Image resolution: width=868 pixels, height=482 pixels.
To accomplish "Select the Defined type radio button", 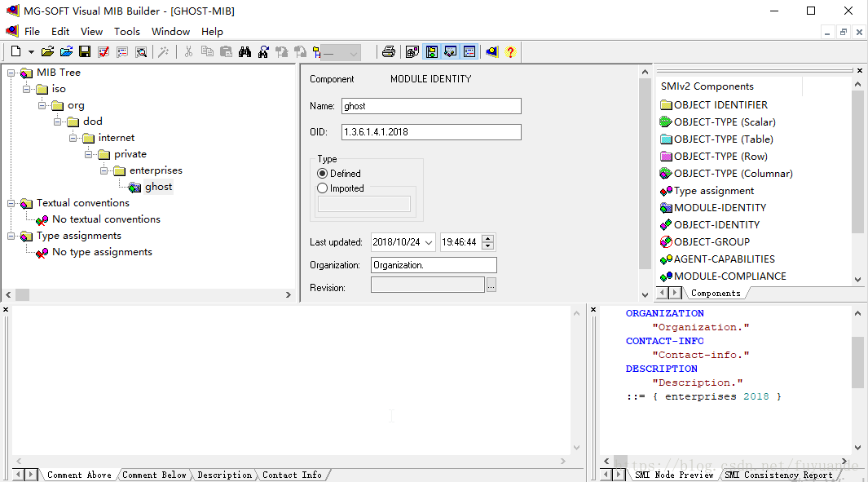I will coord(322,174).
